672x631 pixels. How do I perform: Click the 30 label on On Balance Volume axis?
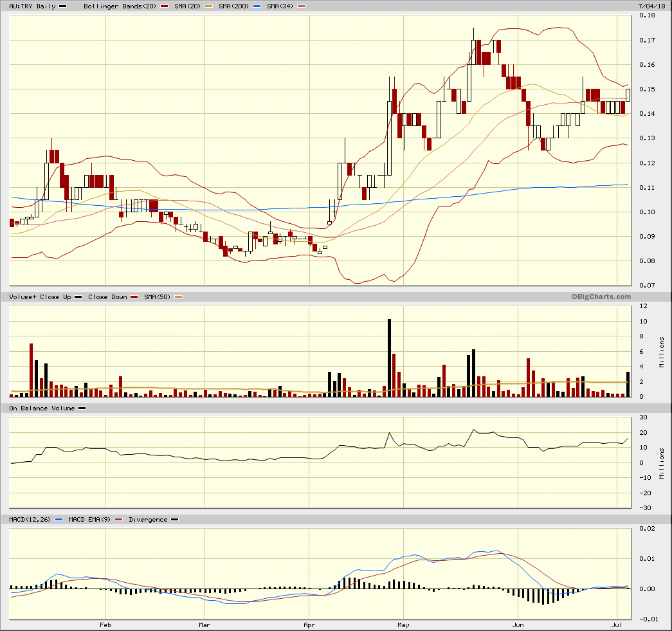tap(643, 417)
